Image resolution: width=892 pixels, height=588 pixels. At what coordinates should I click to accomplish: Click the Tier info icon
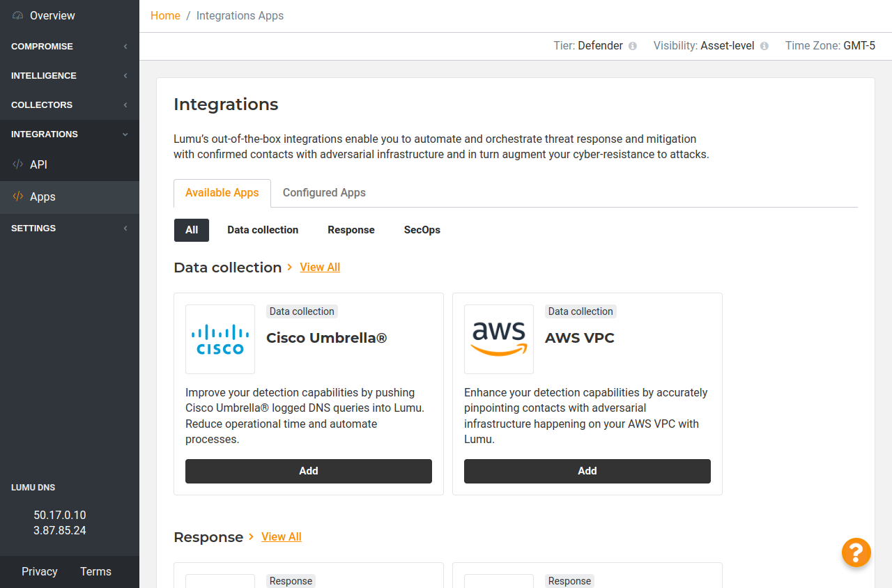[633, 46]
